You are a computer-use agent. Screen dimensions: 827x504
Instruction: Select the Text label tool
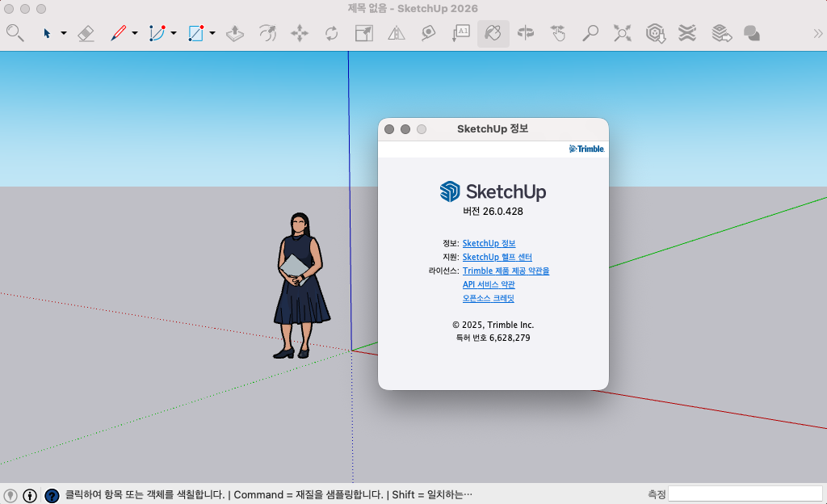tap(460, 33)
